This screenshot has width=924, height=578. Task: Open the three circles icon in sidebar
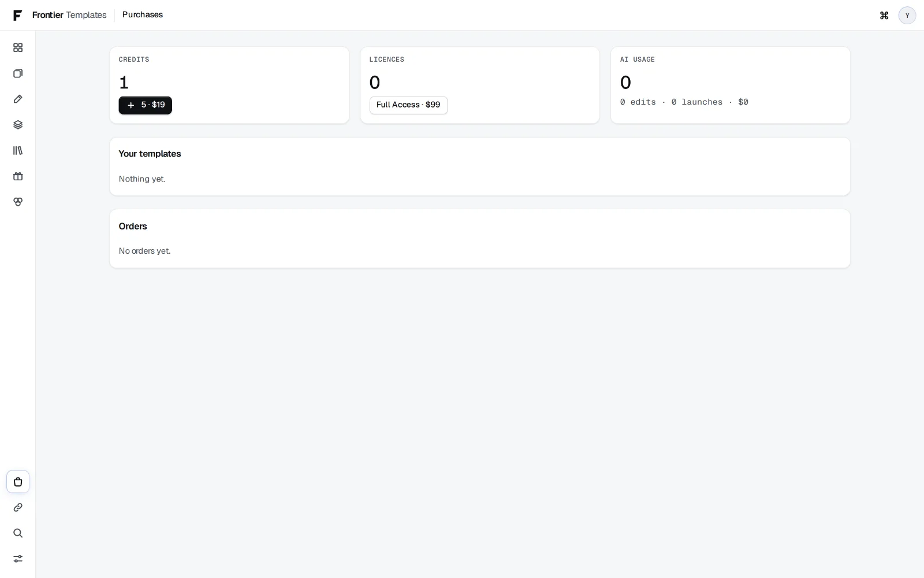point(18,202)
